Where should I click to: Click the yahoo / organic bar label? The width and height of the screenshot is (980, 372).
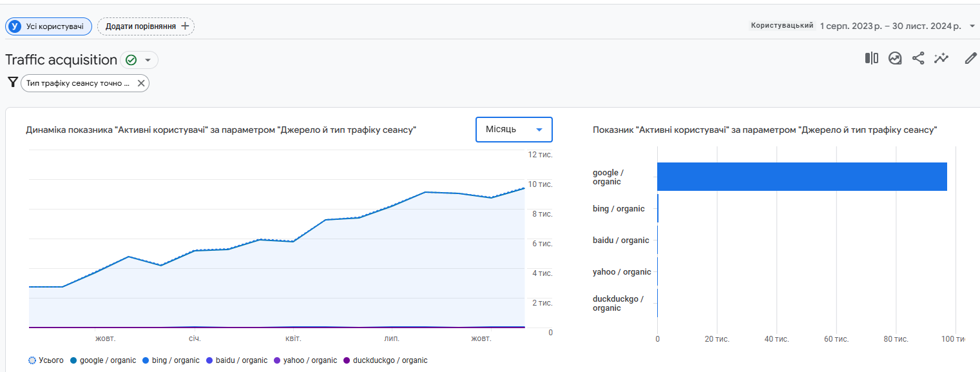[622, 272]
